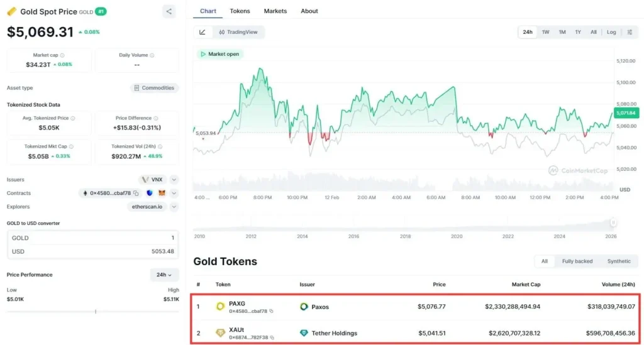This screenshot has height=345, width=644.
Task: Set chart range to 1Y
Action: 577,32
